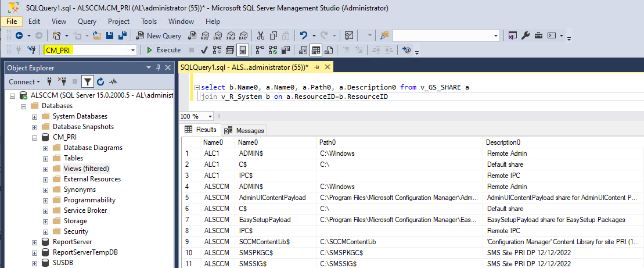Switch to Results to Grid
Viewport: 644px width, 268px height.
[x=316, y=50]
